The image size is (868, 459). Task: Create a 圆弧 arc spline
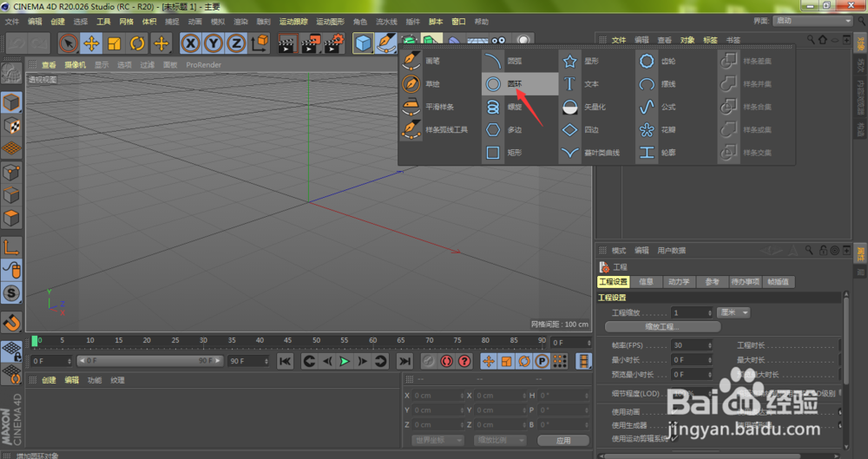(520, 61)
